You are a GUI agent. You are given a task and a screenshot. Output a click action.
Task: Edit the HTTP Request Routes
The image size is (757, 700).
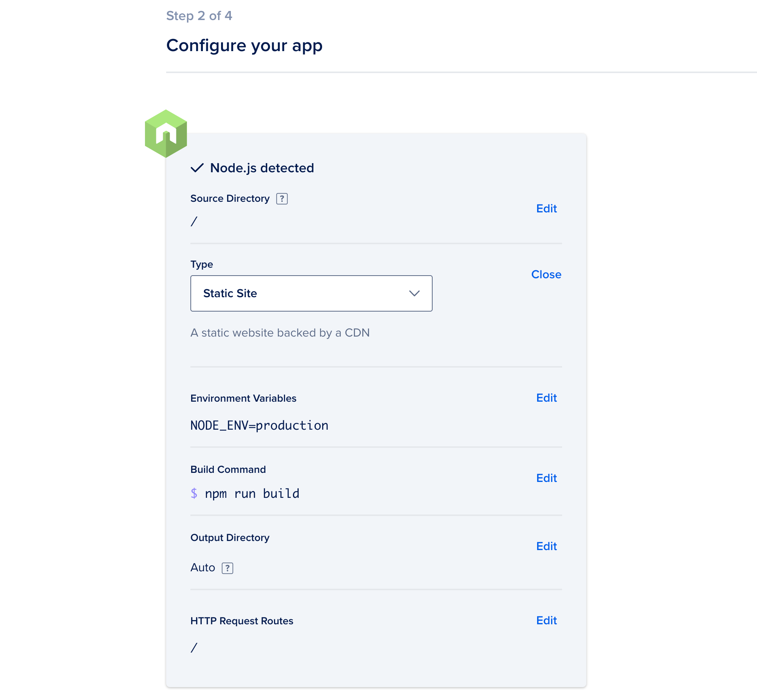(546, 620)
